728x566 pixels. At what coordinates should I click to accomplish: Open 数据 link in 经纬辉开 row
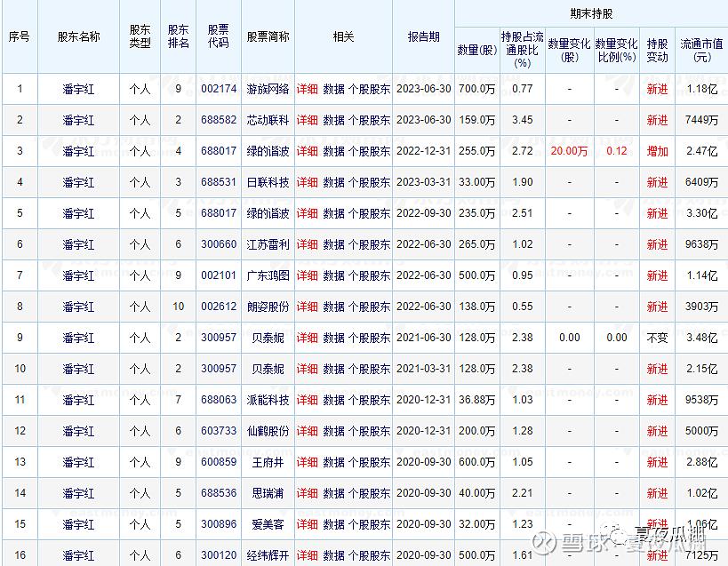point(333,555)
